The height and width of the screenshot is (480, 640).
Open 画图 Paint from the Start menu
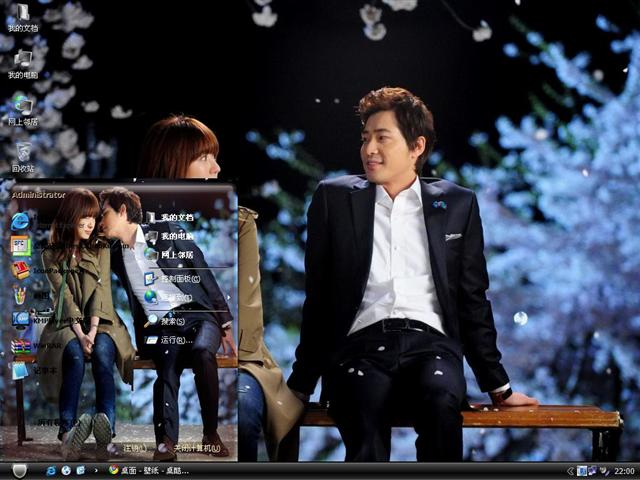point(31,295)
